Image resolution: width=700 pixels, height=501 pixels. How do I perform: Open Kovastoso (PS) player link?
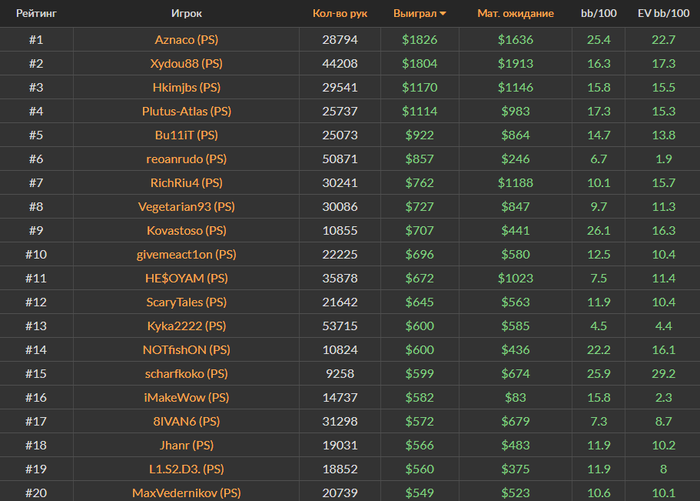(186, 230)
